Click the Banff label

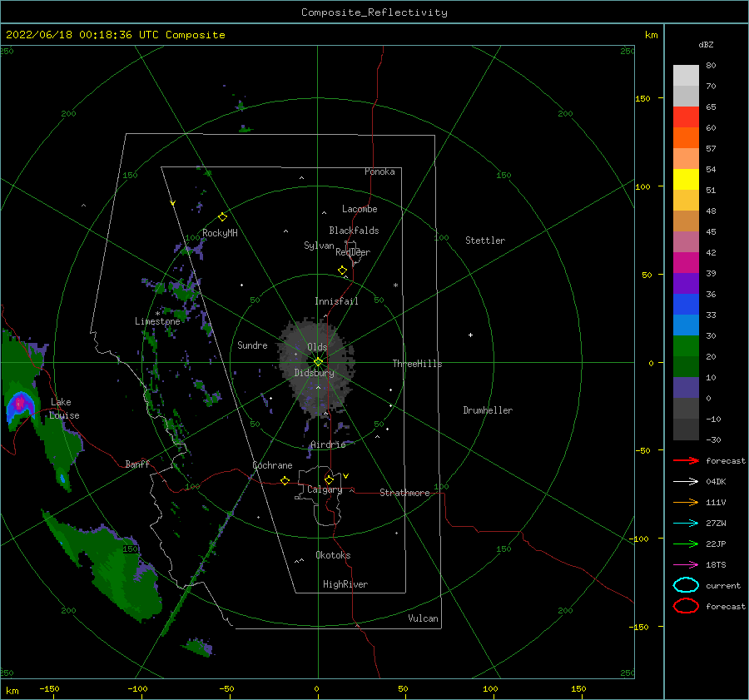pyautogui.click(x=137, y=464)
